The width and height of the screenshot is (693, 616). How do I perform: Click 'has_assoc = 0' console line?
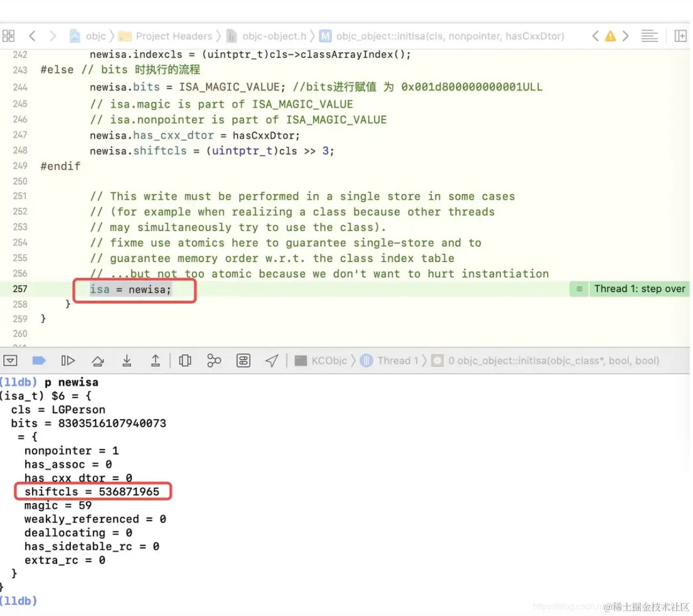coord(68,464)
